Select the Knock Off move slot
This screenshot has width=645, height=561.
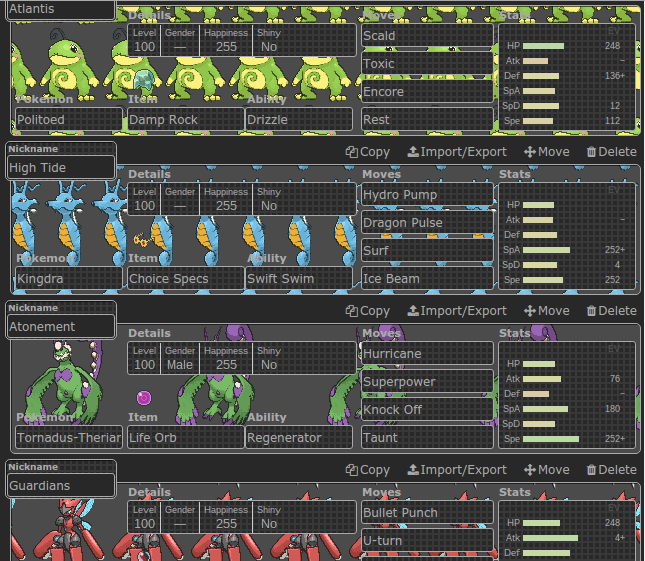(x=427, y=409)
